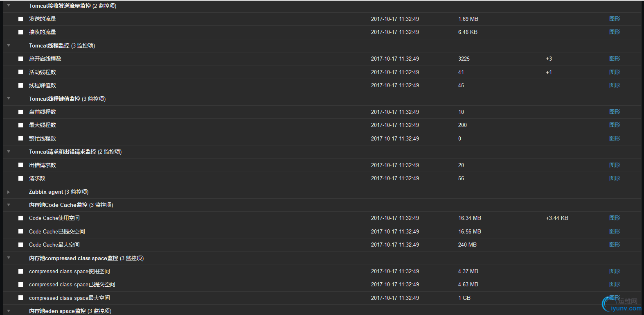Collapse the Tomcat线程监控 group
The image size is (644, 315).
click(9, 45)
